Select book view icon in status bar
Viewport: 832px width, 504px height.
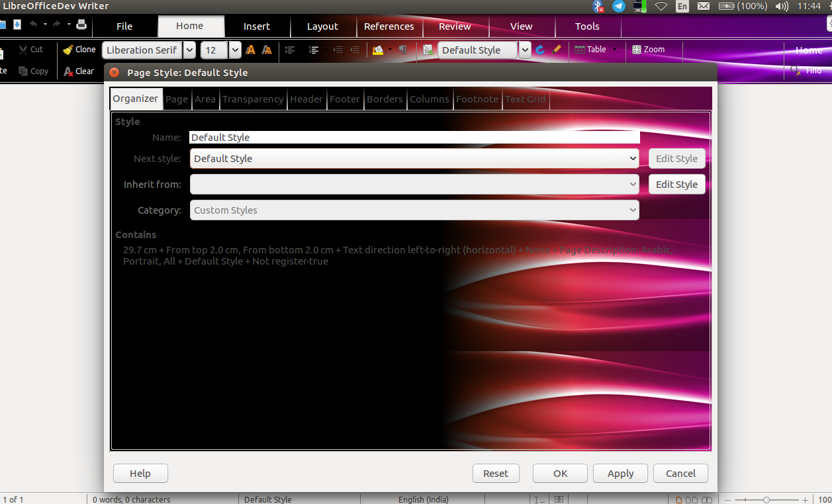[707, 500]
